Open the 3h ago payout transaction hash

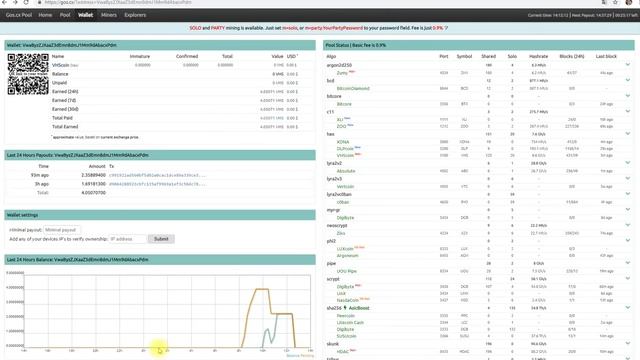click(157, 184)
